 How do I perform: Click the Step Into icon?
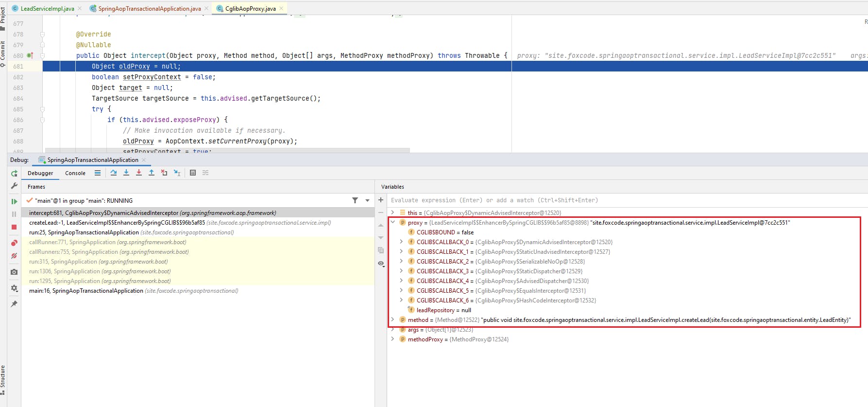click(126, 173)
